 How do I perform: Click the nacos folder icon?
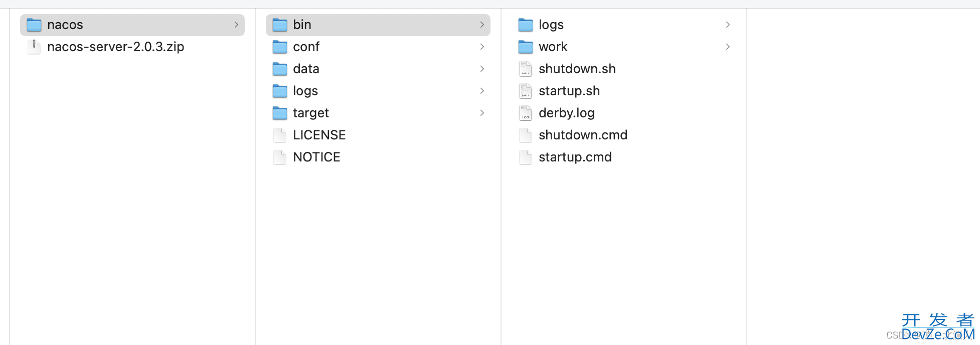pyautogui.click(x=34, y=25)
